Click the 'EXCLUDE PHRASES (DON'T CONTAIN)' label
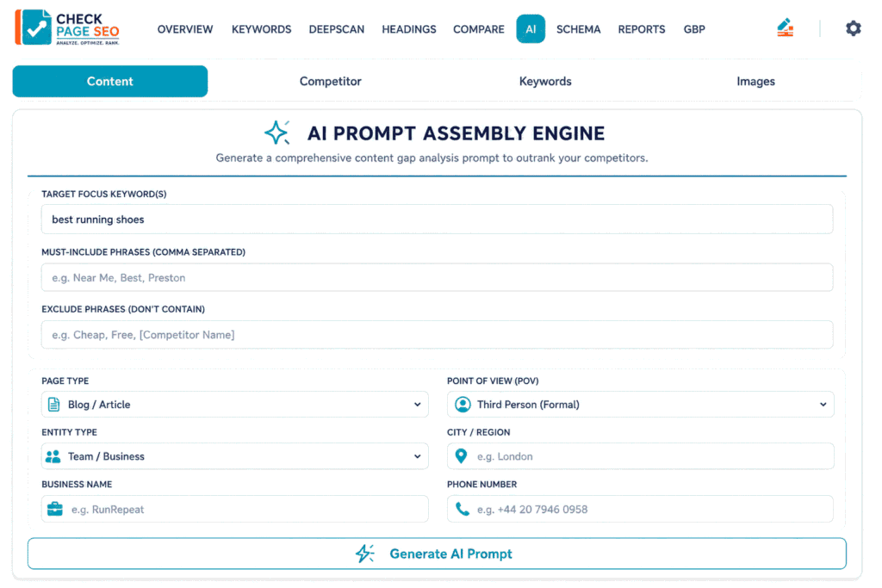Image resolution: width=882 pixels, height=588 pixels. [x=123, y=309]
